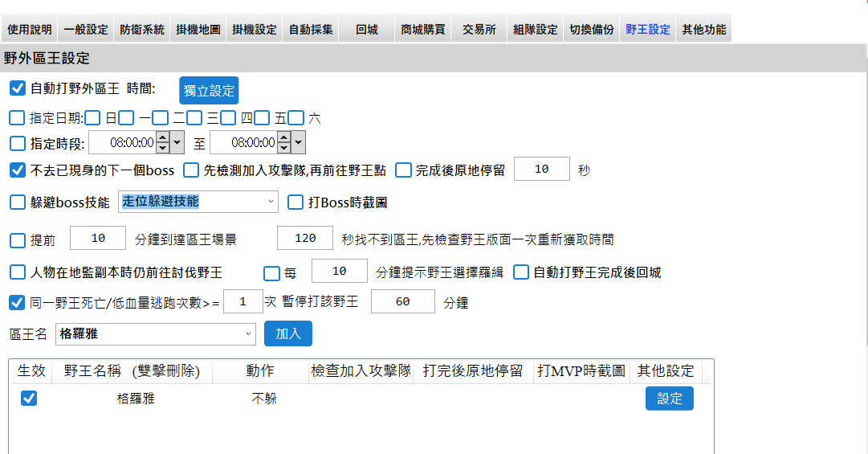Click 加入 to add the selected boss
This screenshot has height=454, width=868.
pyautogui.click(x=287, y=333)
